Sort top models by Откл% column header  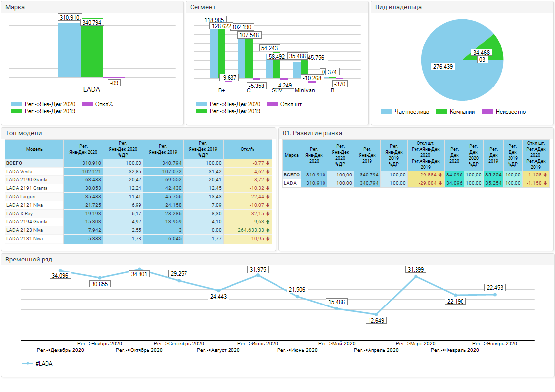tap(247, 149)
